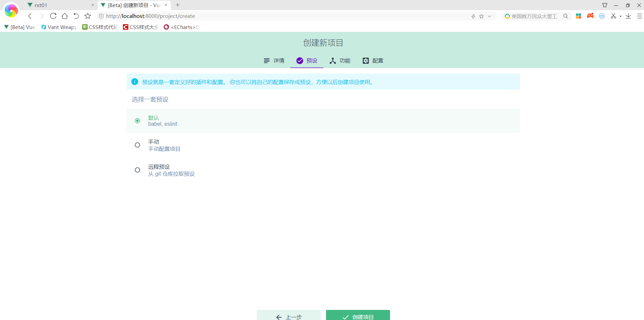Image resolution: width=644 pixels, height=320 pixels.
Task: Click the 功能 step icon
Action: (333, 61)
